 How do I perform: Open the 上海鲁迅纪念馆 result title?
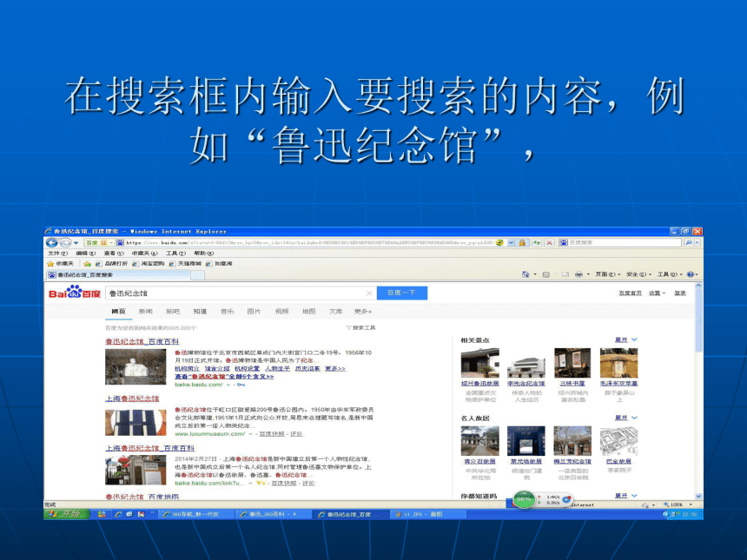click(132, 399)
